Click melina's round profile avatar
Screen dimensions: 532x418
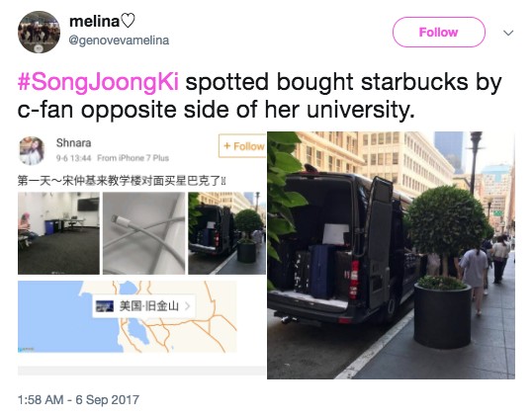(x=39, y=33)
